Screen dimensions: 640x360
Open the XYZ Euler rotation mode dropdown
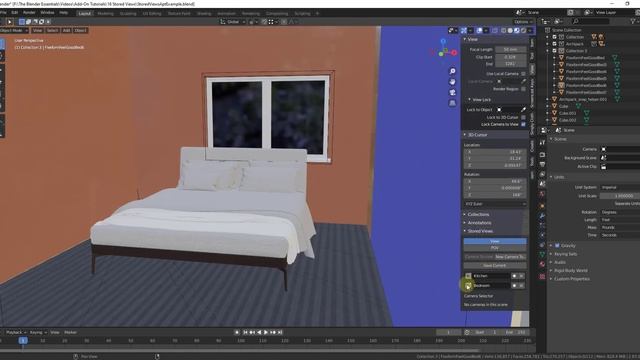(495, 204)
